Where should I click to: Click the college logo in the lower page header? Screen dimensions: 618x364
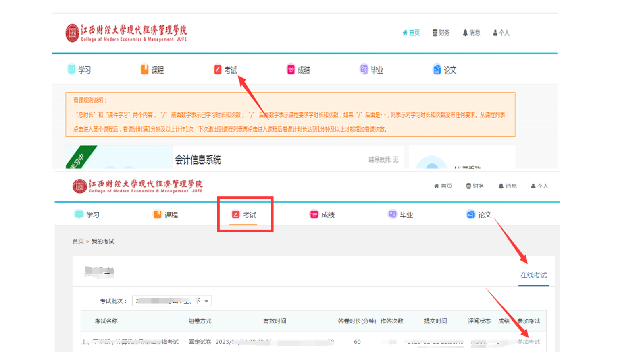pos(79,186)
